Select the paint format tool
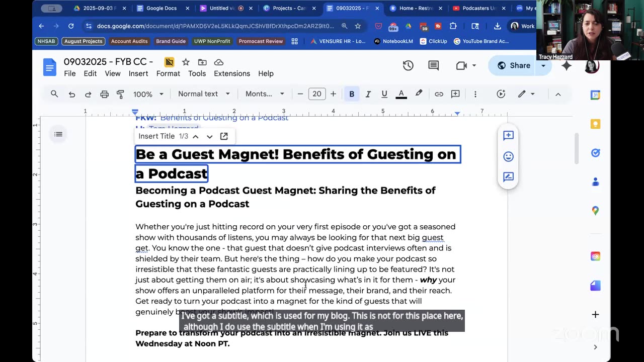Viewport: 644px width, 362px height. [x=120, y=94]
